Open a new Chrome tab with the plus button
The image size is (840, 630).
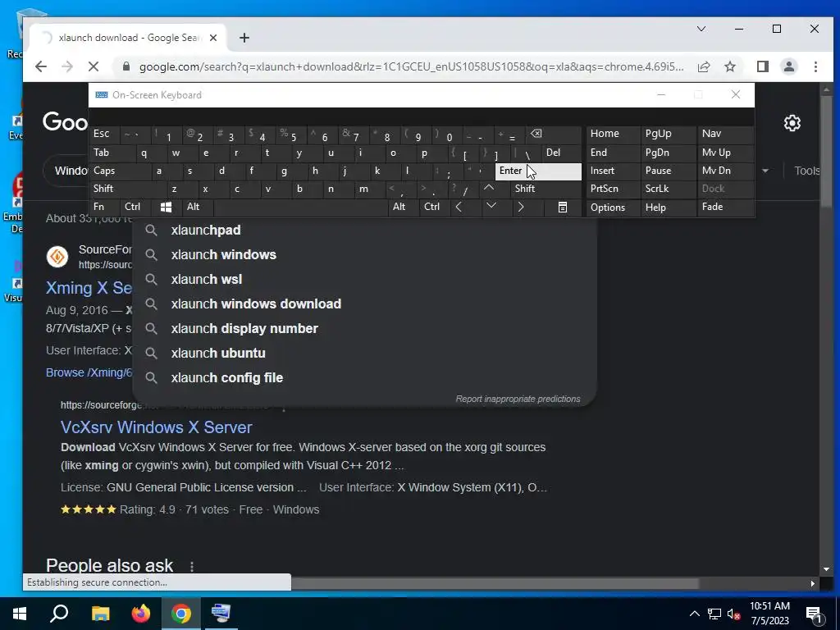pos(244,38)
